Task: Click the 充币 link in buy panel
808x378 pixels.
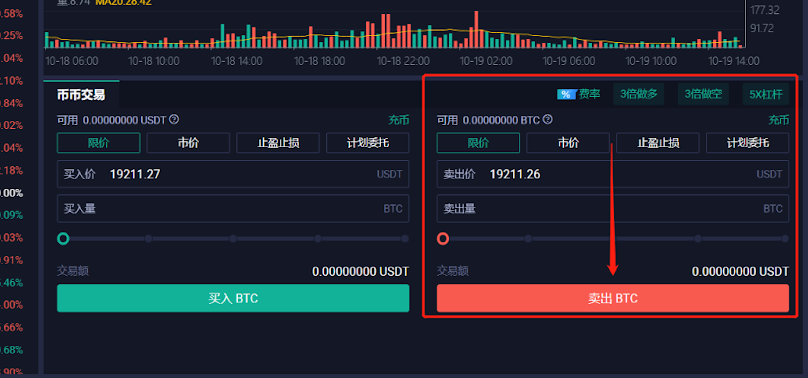Action: [398, 120]
